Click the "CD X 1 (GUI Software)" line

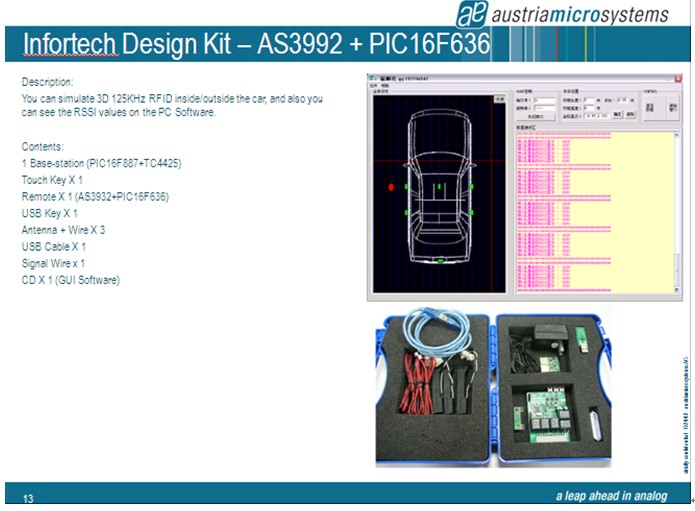point(71,280)
